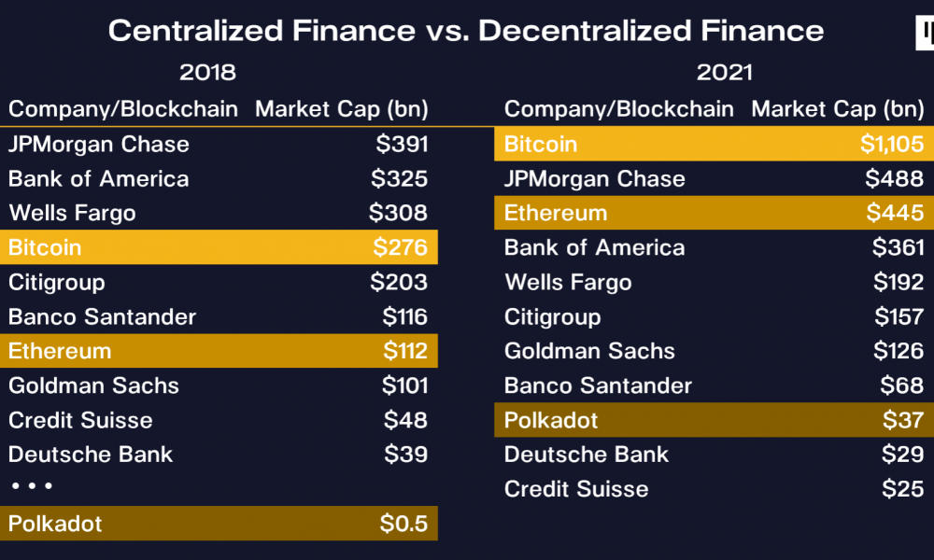The height and width of the screenshot is (560, 934).
Task: Click the 2018 Market Cap (bn) column header
Action: 342,109
